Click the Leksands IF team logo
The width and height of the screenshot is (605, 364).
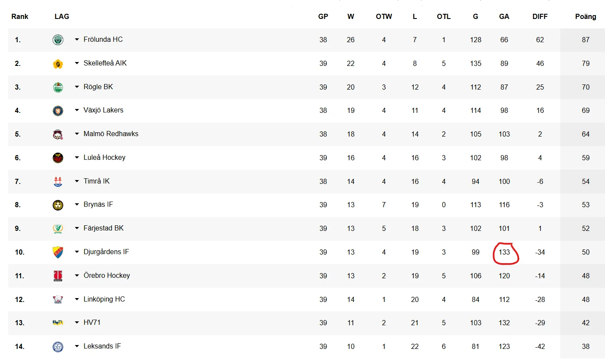pyautogui.click(x=58, y=347)
